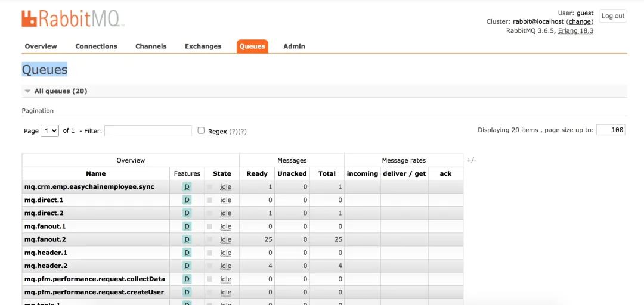Click the state indicator for mq.header.1
Viewport: 644px width, 305px height.
[x=209, y=253]
